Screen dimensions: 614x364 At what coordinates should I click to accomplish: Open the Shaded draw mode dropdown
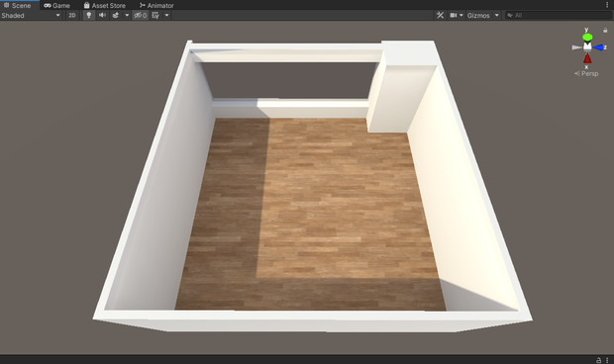(31, 15)
